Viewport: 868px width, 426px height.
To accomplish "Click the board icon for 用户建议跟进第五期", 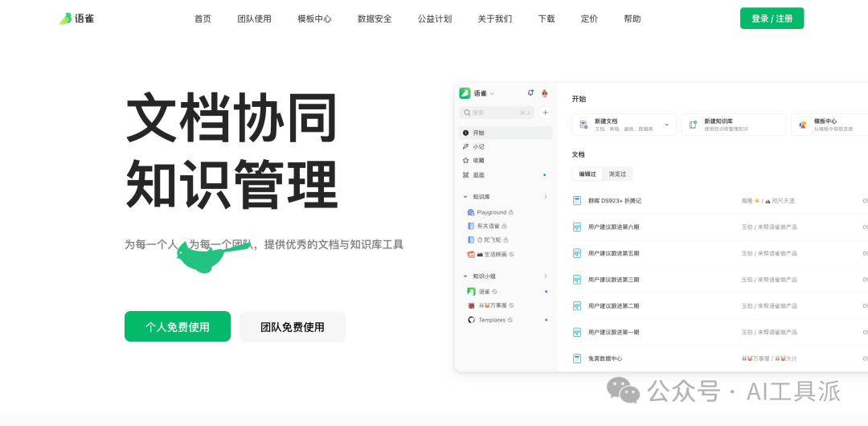I will (x=577, y=253).
